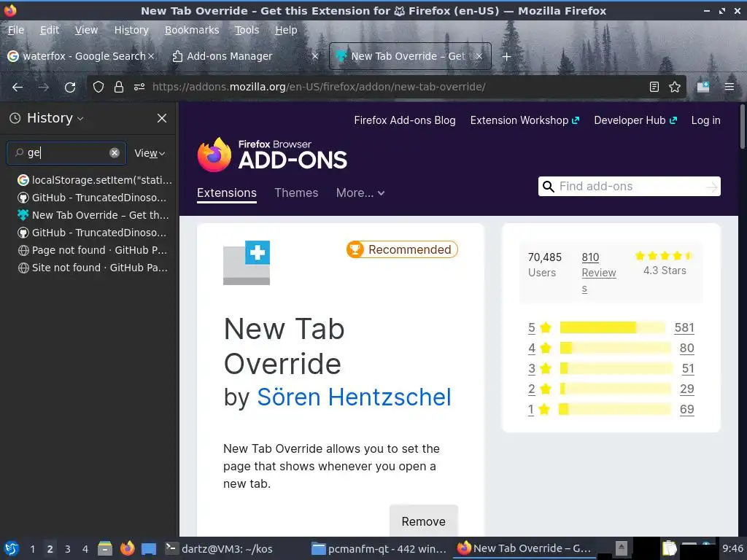The image size is (747, 560).
Task: Switch to the dartz@VM3 terminal window in taskbar
Action: (219, 548)
